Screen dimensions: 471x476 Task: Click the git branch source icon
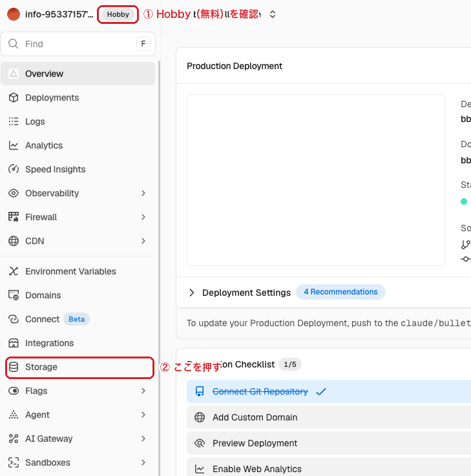(466, 244)
